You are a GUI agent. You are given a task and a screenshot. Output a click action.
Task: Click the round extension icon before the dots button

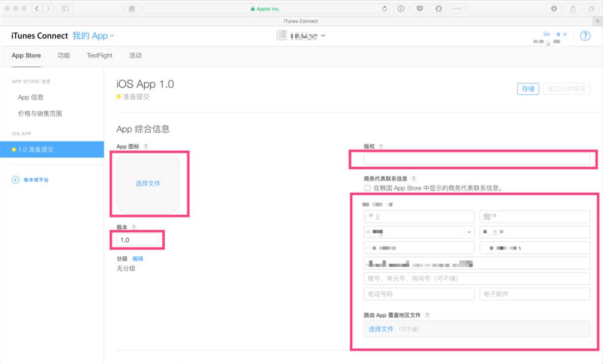(x=439, y=9)
